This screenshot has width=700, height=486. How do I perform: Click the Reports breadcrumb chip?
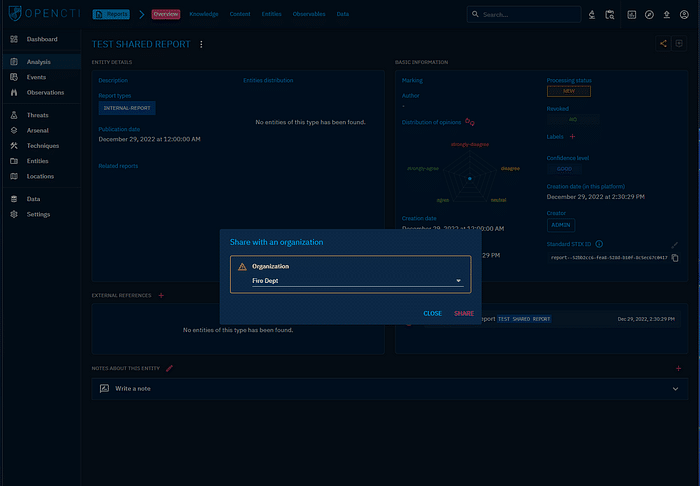[x=111, y=15]
